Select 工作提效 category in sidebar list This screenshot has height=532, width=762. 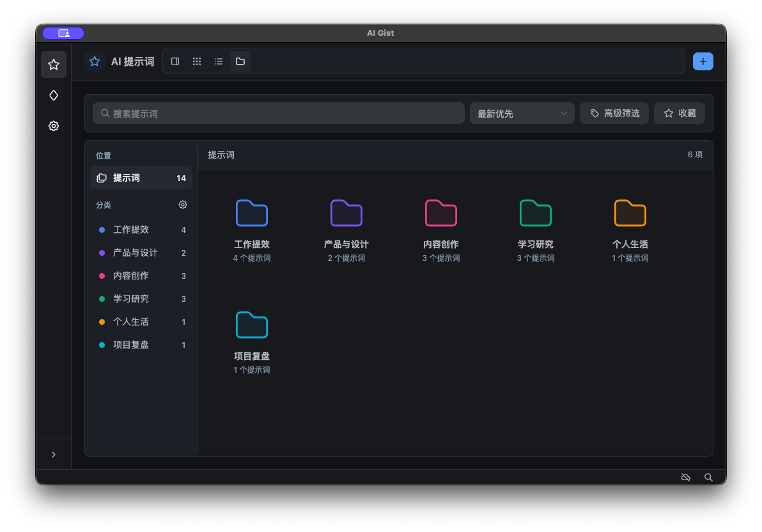pyautogui.click(x=141, y=230)
